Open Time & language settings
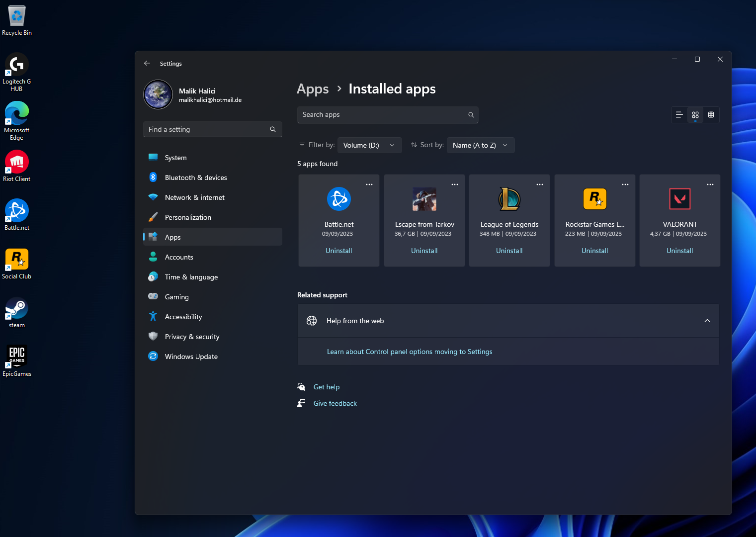Screen dimensions: 756x537 (x=213, y=277)
